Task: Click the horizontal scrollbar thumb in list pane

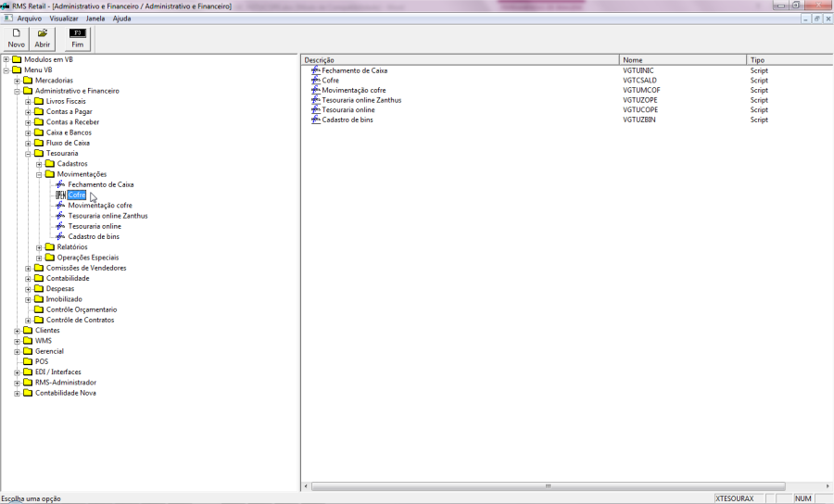Action: [x=548, y=485]
